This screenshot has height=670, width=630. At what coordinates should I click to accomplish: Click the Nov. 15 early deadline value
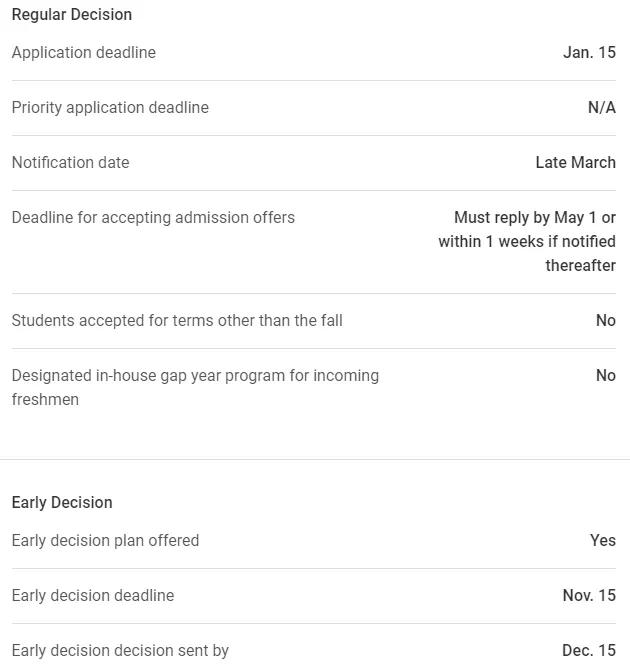(x=589, y=596)
